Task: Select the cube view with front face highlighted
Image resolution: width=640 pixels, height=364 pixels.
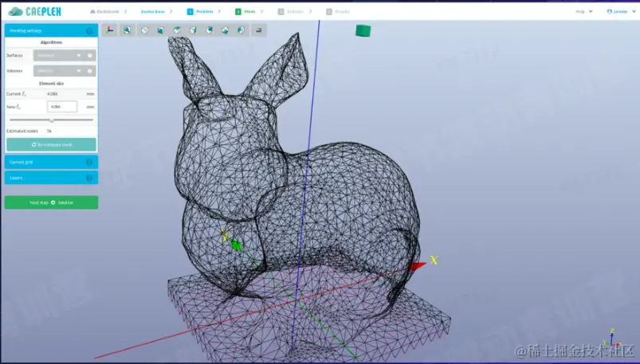Action: [160, 30]
